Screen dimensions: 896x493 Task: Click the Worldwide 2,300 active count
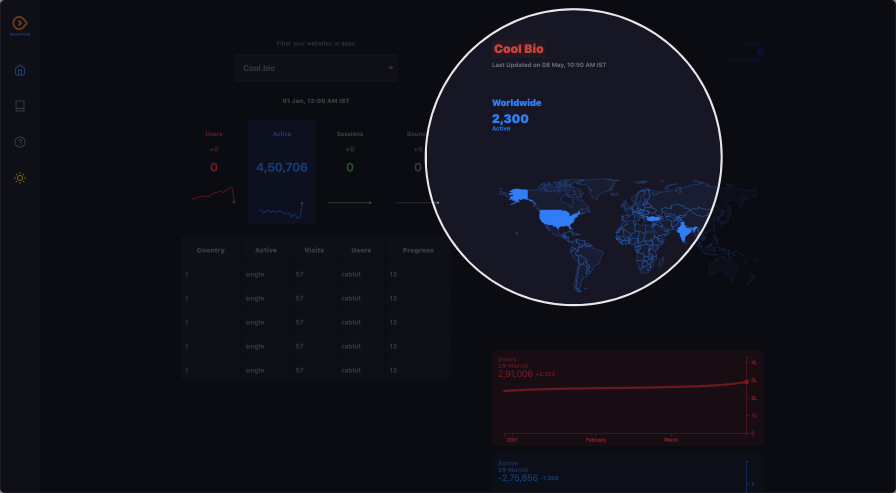coord(510,119)
